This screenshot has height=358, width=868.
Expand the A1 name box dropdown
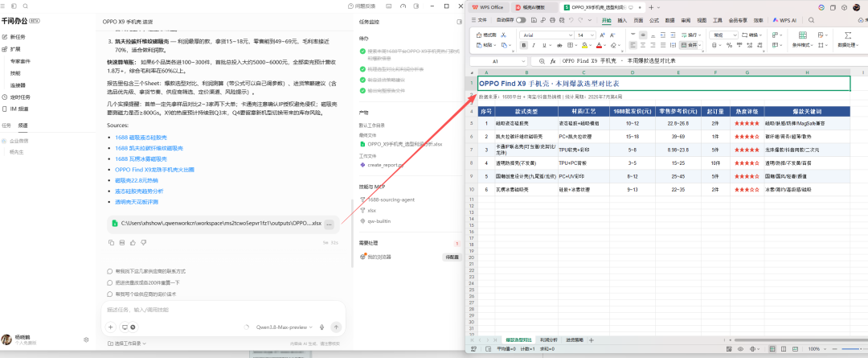pyautogui.click(x=523, y=61)
